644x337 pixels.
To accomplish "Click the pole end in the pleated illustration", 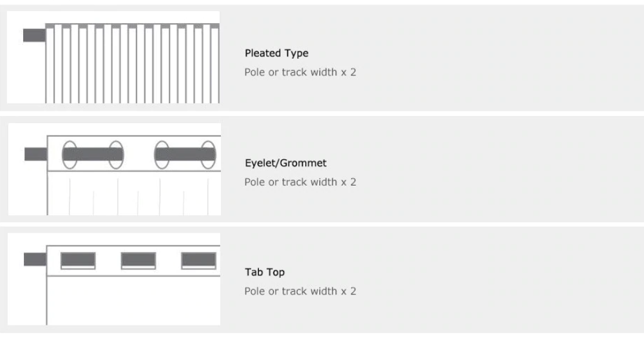I will pyautogui.click(x=35, y=35).
